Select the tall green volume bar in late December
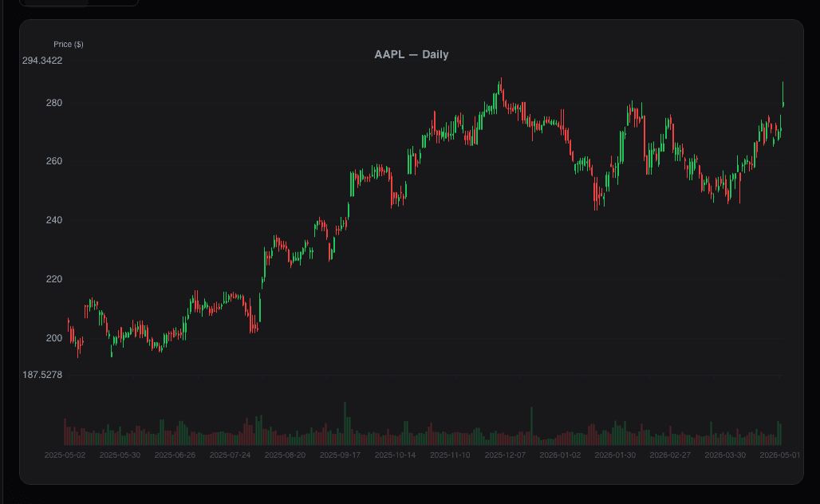Viewport: 820px width, 504px height. tap(531, 426)
